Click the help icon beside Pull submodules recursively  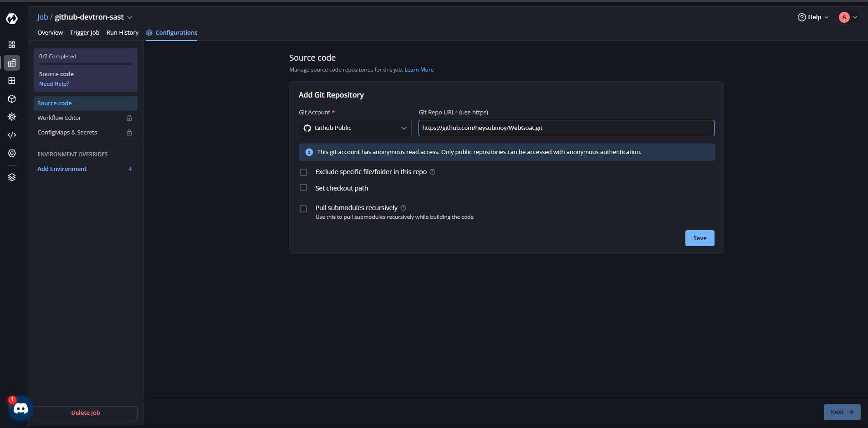coord(403,208)
